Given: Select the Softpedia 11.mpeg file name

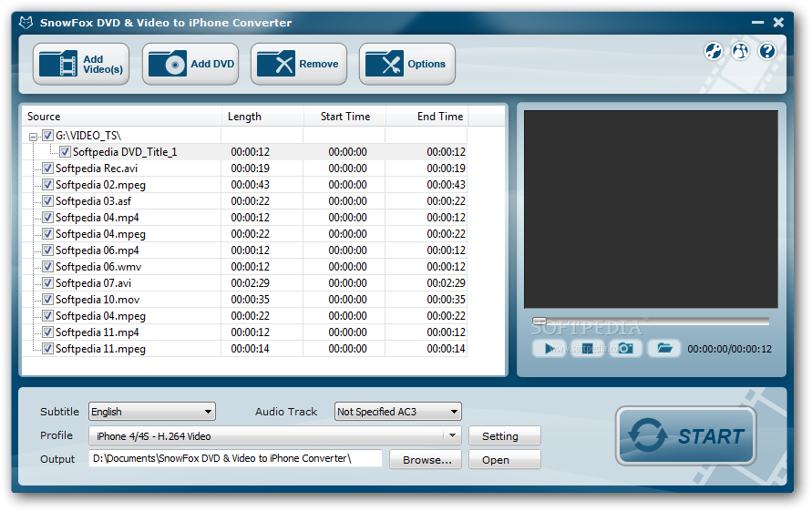Looking at the screenshot, I should [x=100, y=349].
